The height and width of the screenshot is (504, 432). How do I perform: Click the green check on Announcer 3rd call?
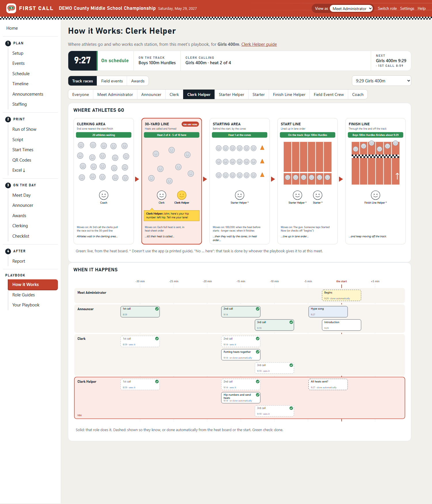[291, 322]
